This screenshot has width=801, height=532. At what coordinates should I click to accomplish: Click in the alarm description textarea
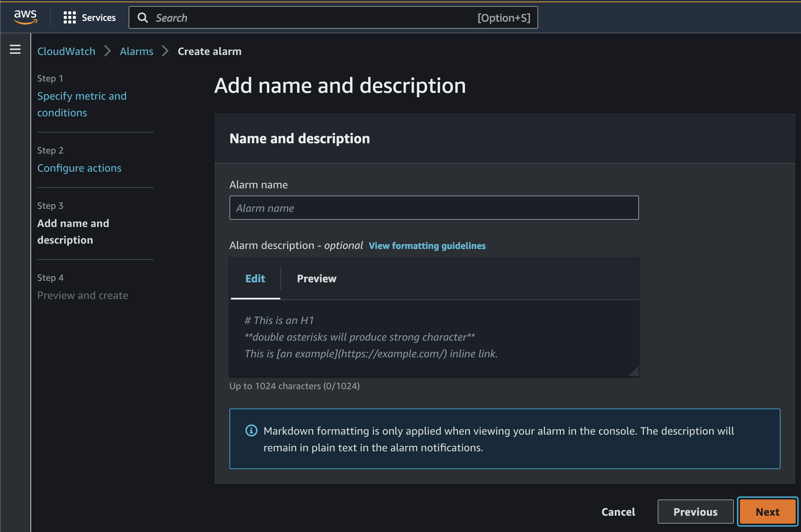click(434, 338)
